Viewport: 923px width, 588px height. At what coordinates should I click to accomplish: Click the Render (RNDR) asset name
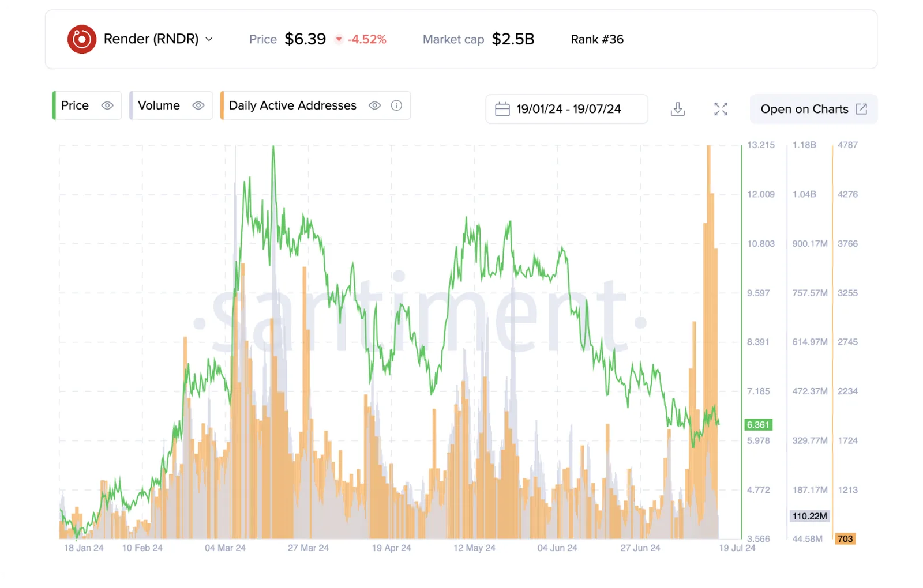coord(151,39)
